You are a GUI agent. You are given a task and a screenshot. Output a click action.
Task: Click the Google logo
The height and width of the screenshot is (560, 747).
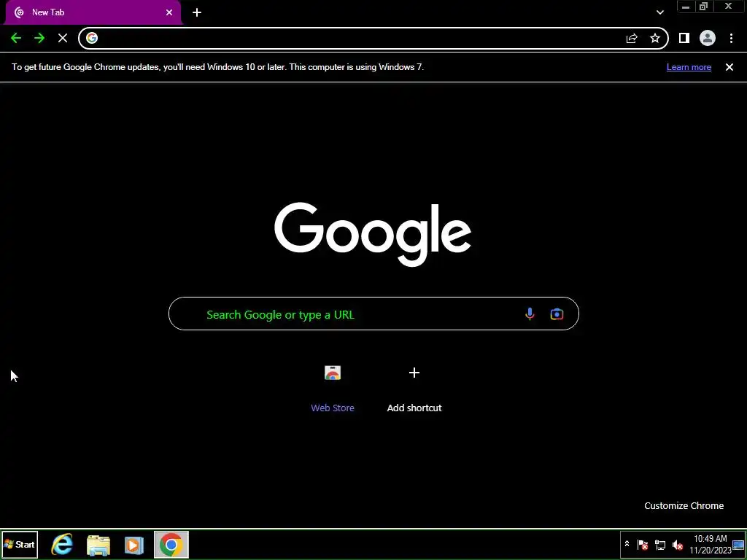tap(373, 234)
